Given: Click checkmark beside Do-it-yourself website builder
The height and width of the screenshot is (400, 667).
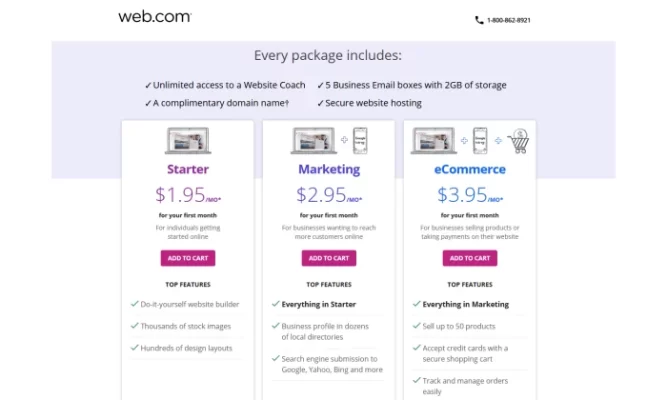Looking at the screenshot, I should [x=134, y=304].
